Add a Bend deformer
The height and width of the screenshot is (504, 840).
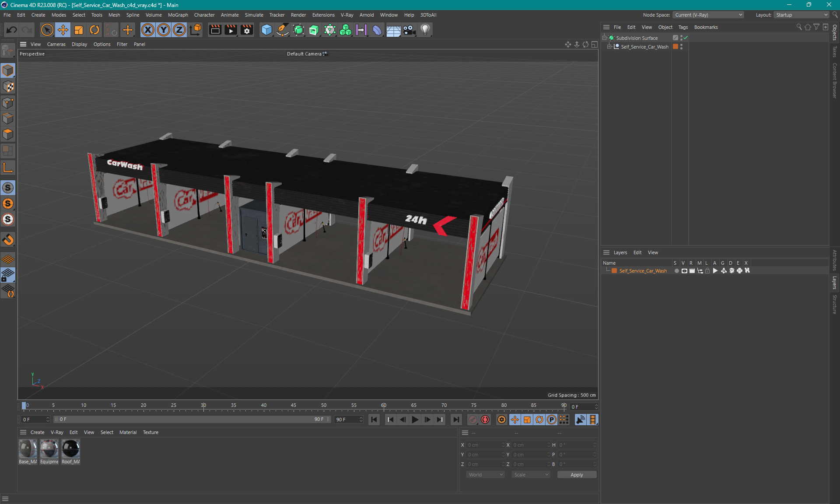click(x=377, y=30)
